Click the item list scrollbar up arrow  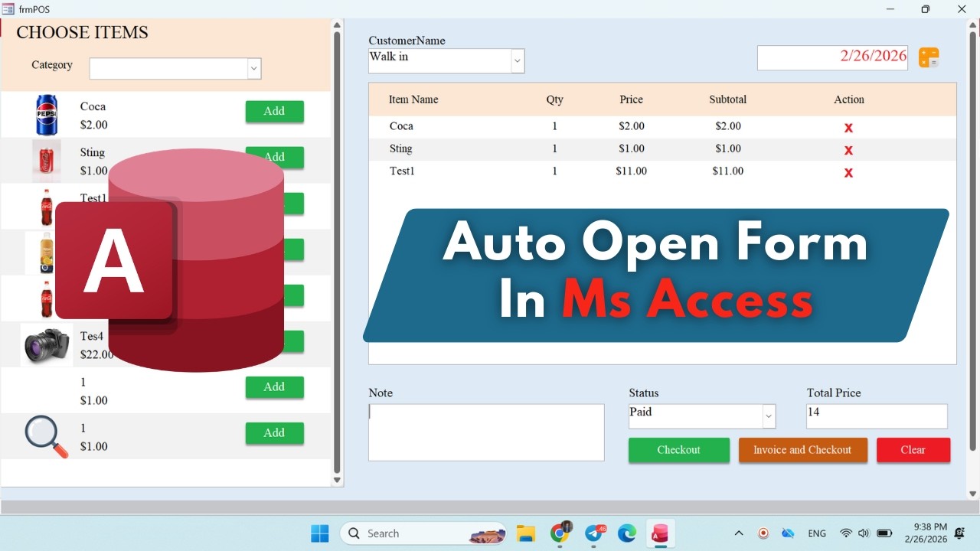(x=337, y=25)
